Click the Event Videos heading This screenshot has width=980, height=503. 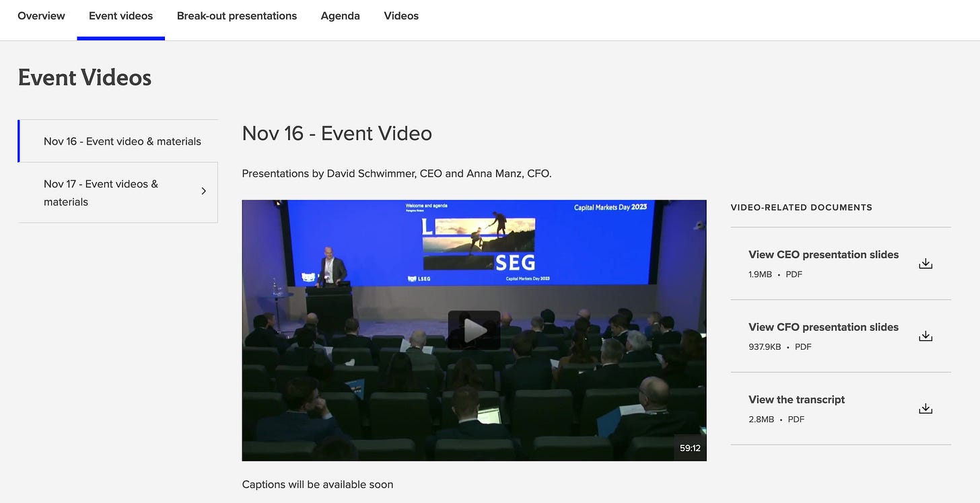[85, 77]
